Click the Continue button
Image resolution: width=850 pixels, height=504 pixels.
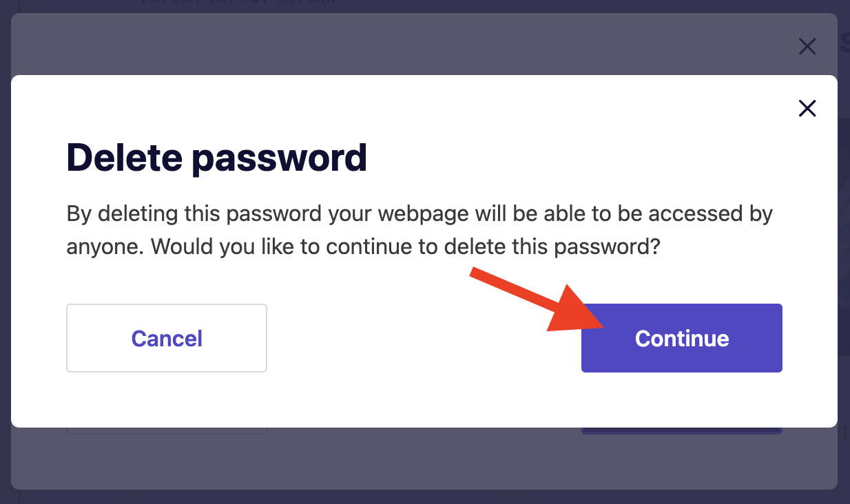pyautogui.click(x=681, y=338)
